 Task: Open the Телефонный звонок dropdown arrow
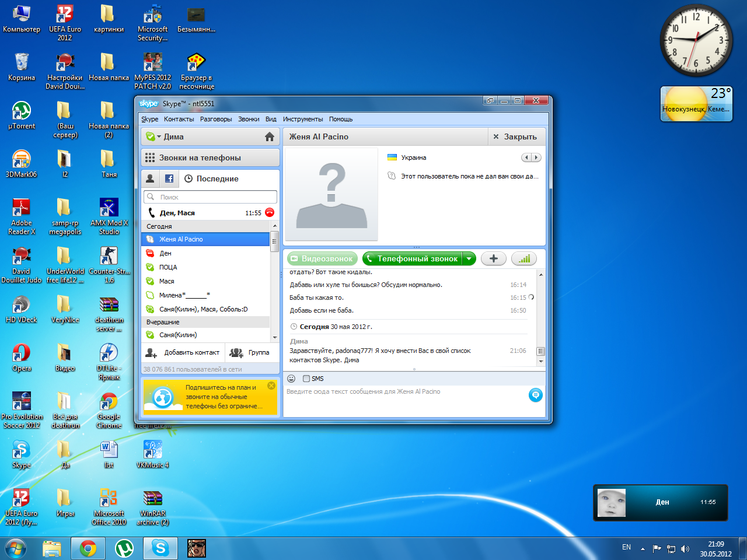(469, 258)
